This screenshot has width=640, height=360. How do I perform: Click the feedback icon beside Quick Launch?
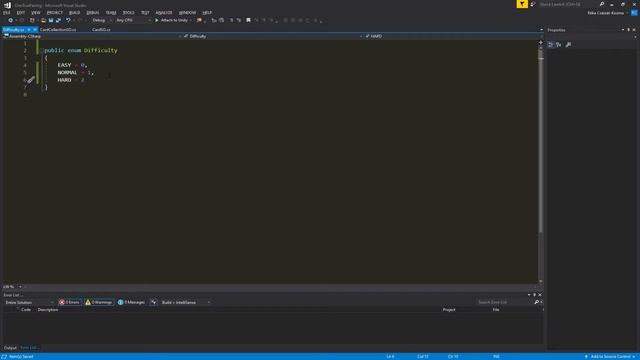coord(533,4)
